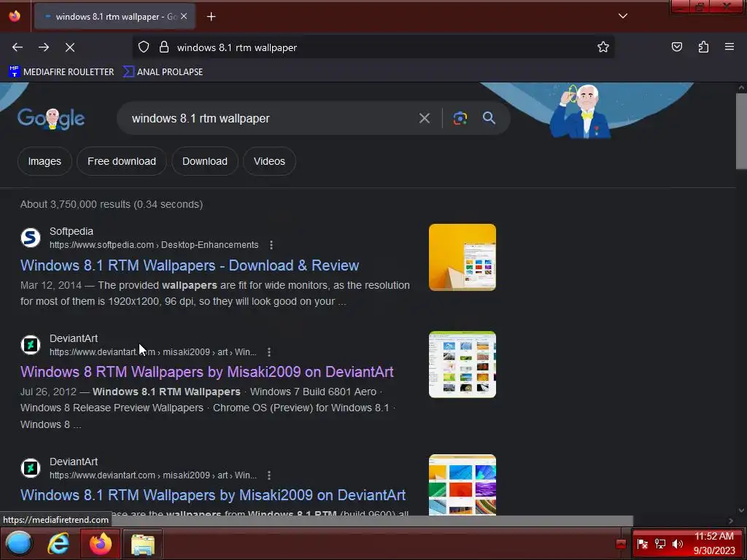Screen dimensions: 747x560
Task: Launch Internet Explorer from taskbar
Action: pyautogui.click(x=58, y=543)
